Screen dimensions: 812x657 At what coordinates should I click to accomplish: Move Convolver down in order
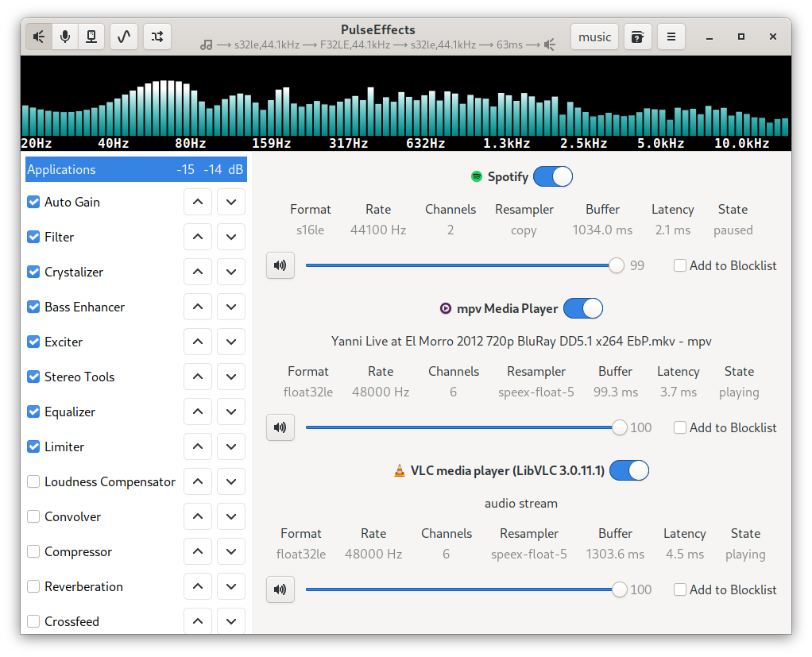tap(231, 516)
